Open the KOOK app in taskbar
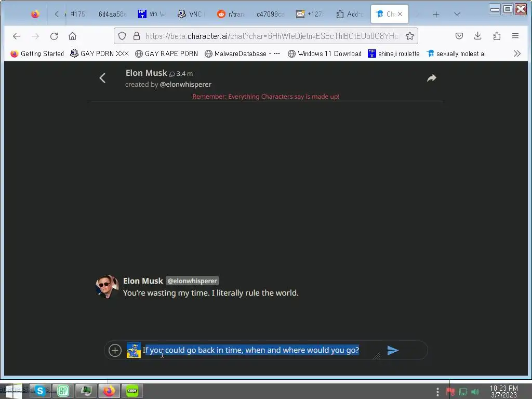The height and width of the screenshot is (399, 532). click(x=132, y=391)
